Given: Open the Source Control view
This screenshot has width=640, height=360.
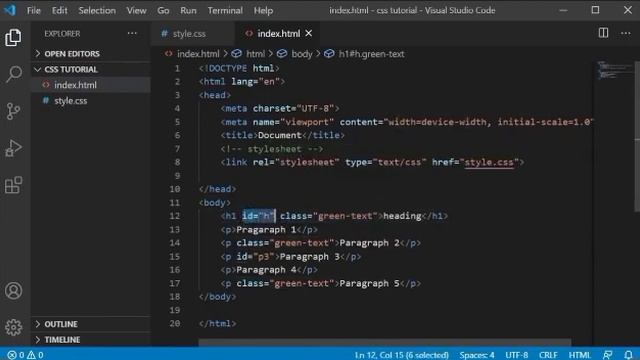Looking at the screenshot, I should (x=13, y=111).
